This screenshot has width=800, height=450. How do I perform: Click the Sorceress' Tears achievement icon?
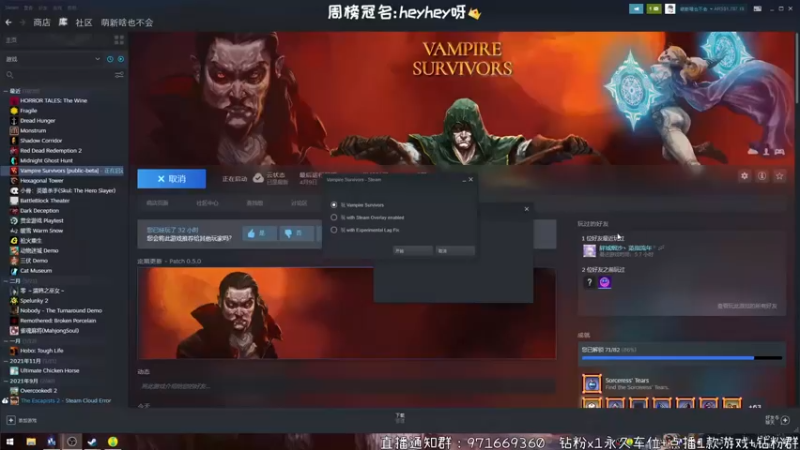point(592,384)
